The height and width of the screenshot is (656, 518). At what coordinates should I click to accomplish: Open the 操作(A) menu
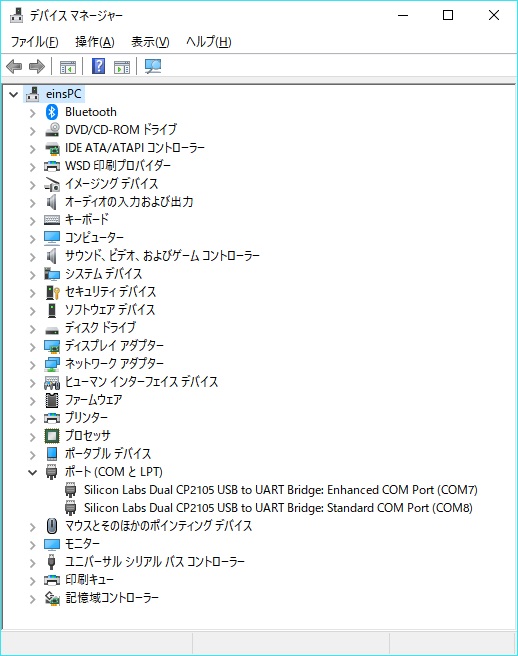click(95, 42)
